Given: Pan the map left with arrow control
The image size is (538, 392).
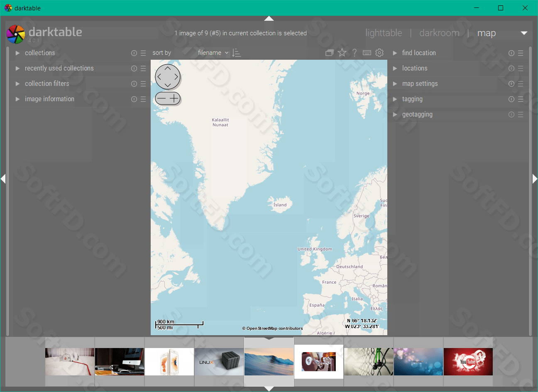Looking at the screenshot, I should tap(159, 77).
